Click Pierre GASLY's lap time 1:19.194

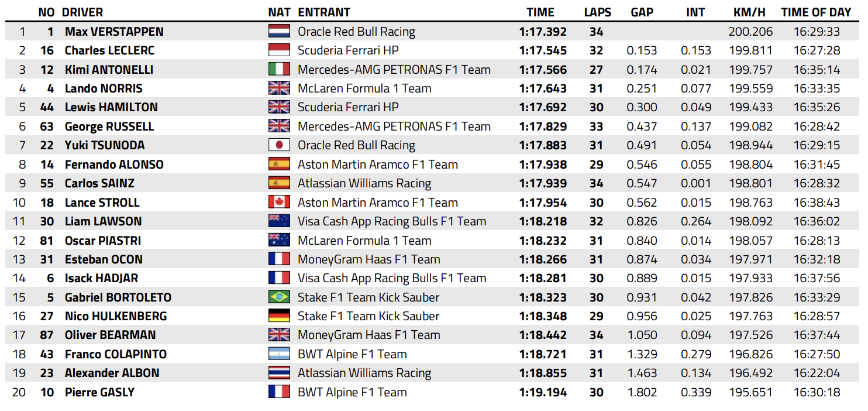point(543,392)
